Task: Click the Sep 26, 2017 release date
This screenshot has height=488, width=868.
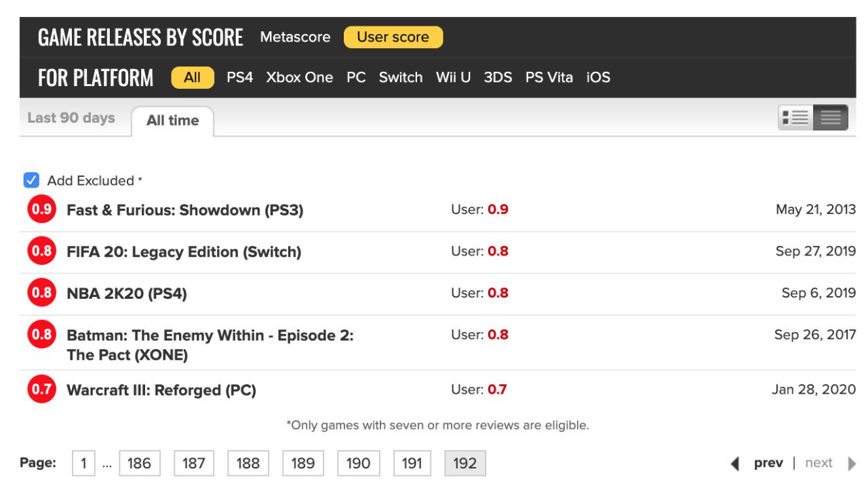Action: pos(815,335)
